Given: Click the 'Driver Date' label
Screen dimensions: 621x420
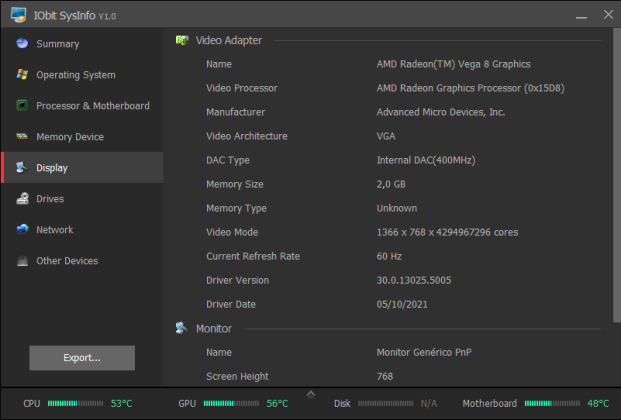Looking at the screenshot, I should (x=230, y=304).
